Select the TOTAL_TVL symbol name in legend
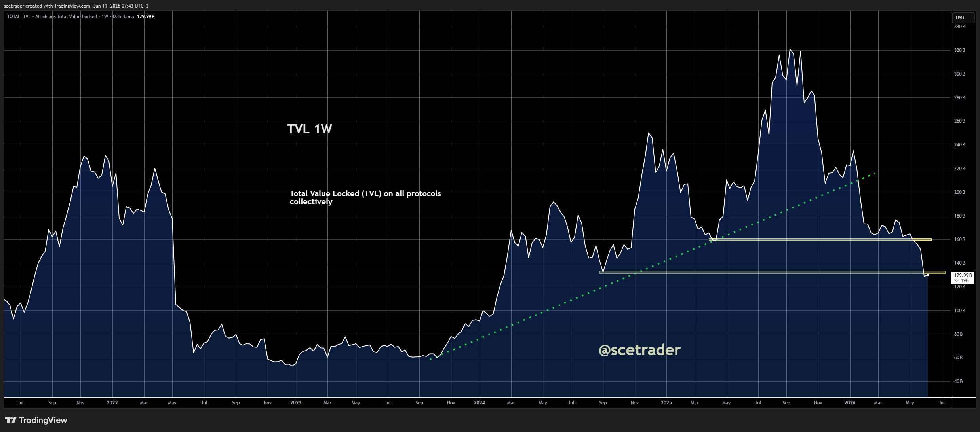 pos(19,17)
